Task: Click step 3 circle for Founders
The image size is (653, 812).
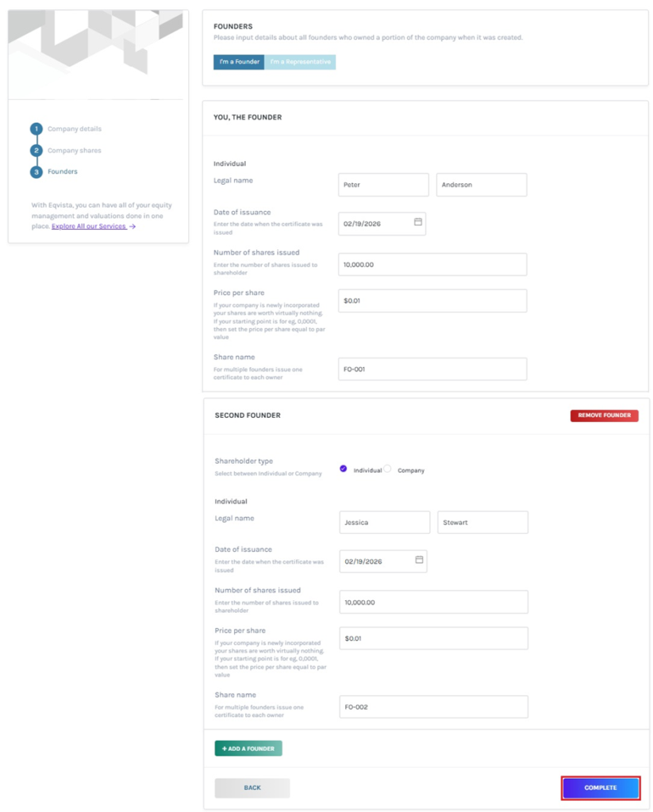Action: pos(36,172)
